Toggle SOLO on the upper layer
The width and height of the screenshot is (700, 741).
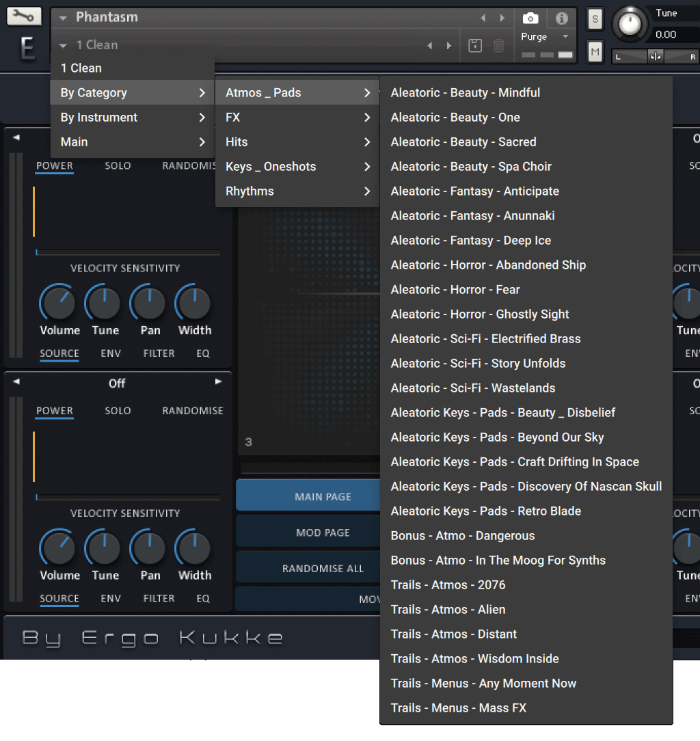pyautogui.click(x=118, y=166)
